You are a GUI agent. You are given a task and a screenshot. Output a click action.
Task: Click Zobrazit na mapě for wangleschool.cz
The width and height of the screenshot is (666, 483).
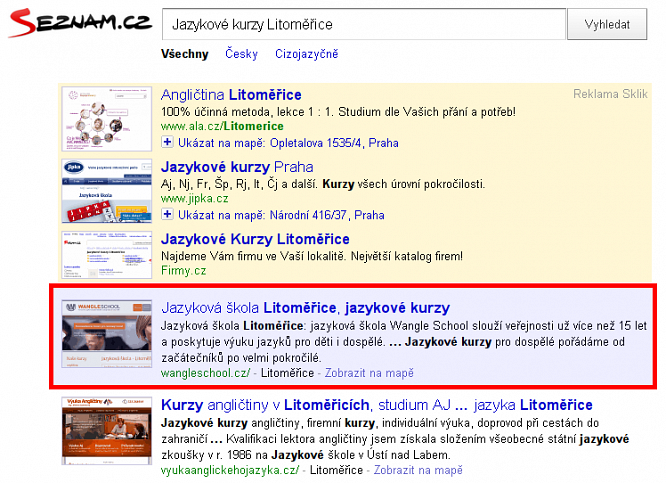[x=369, y=373]
